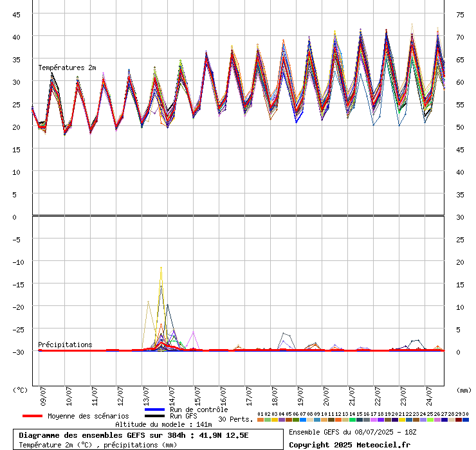
Task: Click 'Température 2m (°C) , précipitations (mm)' subtitle
Action: 98,445
